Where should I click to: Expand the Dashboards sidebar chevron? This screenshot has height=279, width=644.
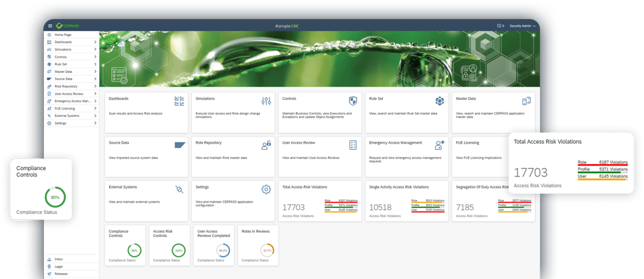(x=95, y=42)
